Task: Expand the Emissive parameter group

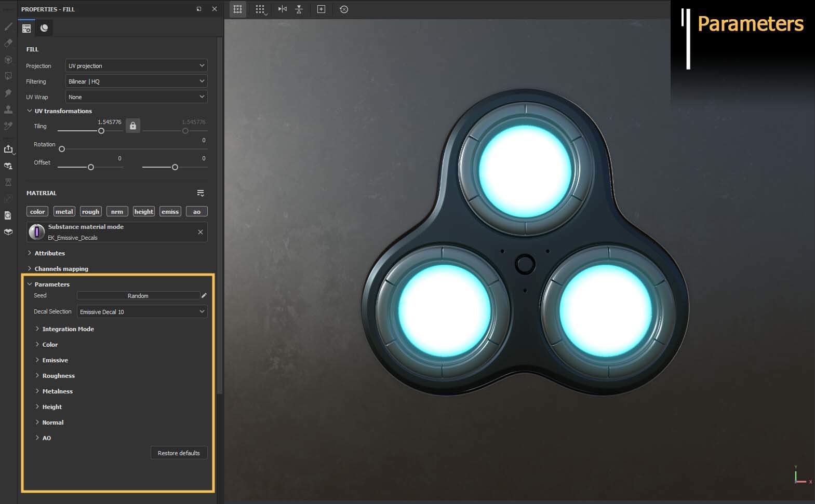Action: (55, 360)
